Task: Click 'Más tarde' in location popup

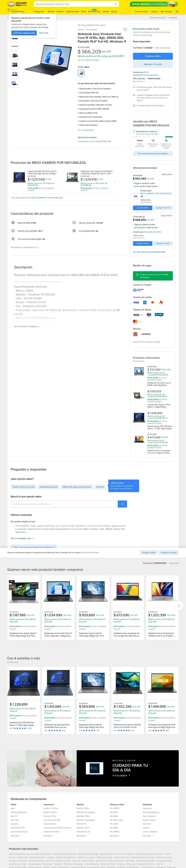Action: (x=44, y=33)
